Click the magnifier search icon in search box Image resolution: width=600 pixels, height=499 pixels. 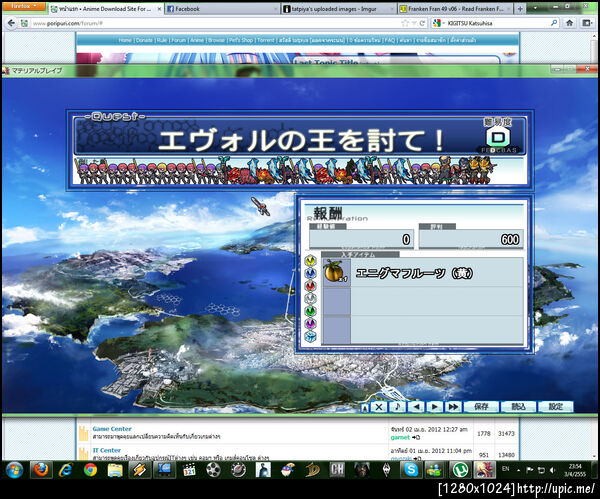tap(554, 23)
